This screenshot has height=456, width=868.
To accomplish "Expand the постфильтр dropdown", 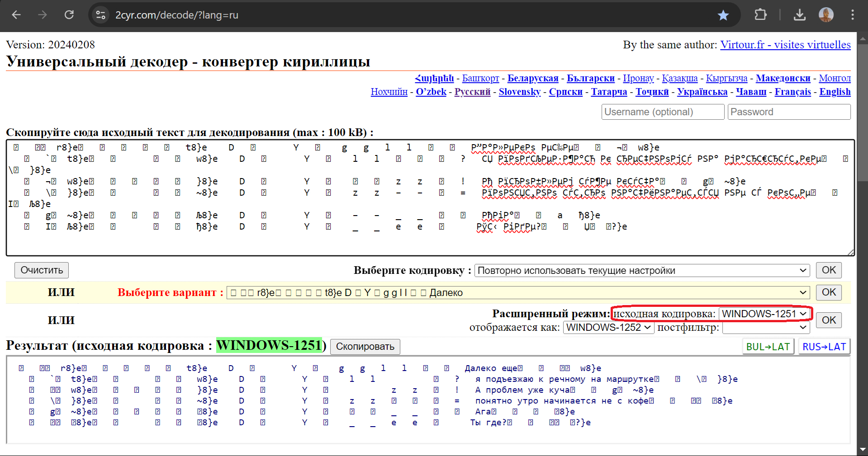I will (x=765, y=327).
